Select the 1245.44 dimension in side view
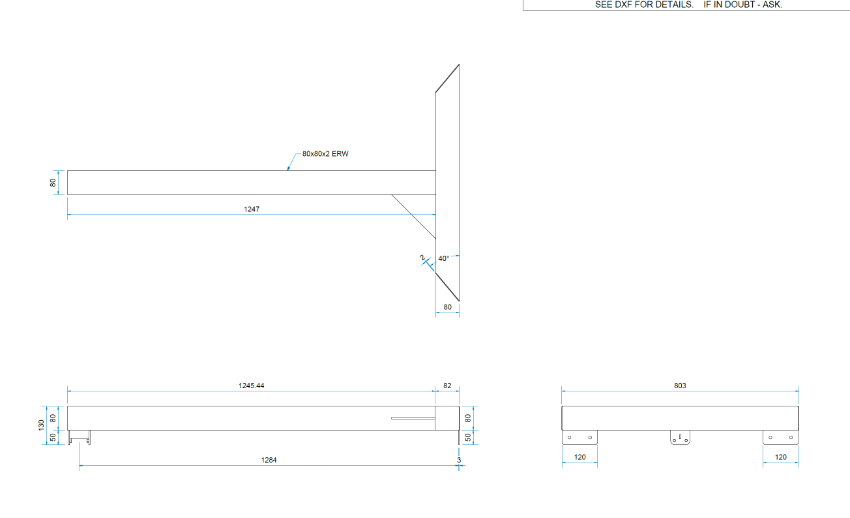850x518 pixels. tap(251, 385)
